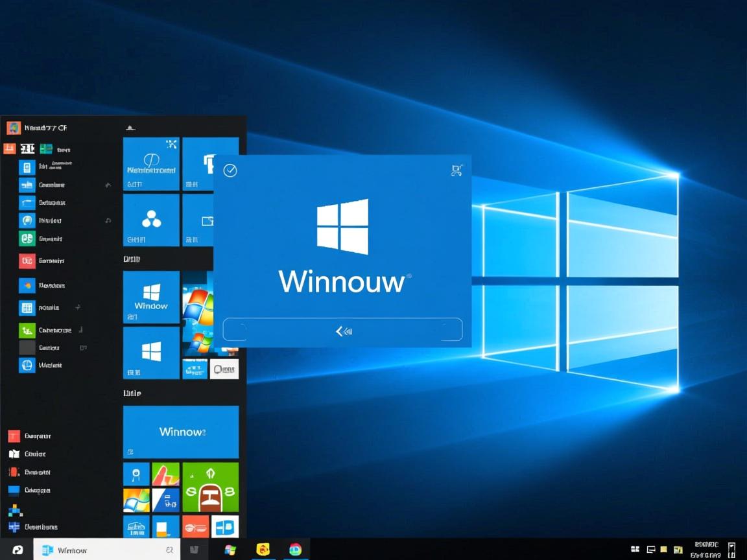Click the large blue Winnouw tile
This screenshot has height=560, width=747.
coord(181,432)
